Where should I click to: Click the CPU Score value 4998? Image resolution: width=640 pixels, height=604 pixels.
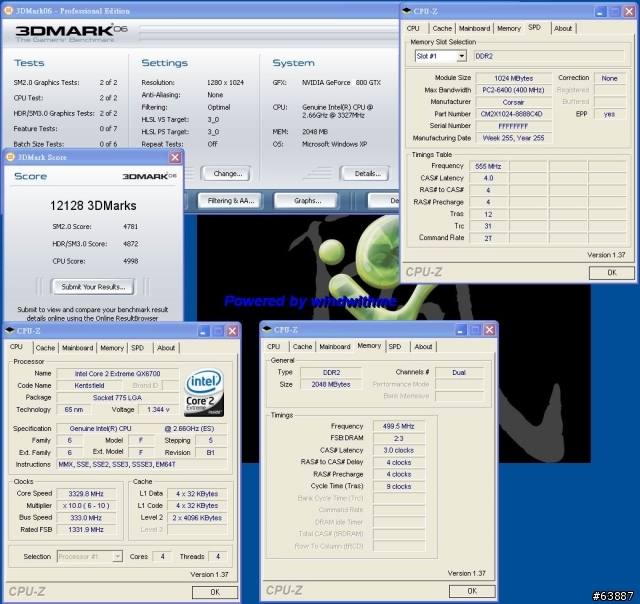pyautogui.click(x=131, y=261)
